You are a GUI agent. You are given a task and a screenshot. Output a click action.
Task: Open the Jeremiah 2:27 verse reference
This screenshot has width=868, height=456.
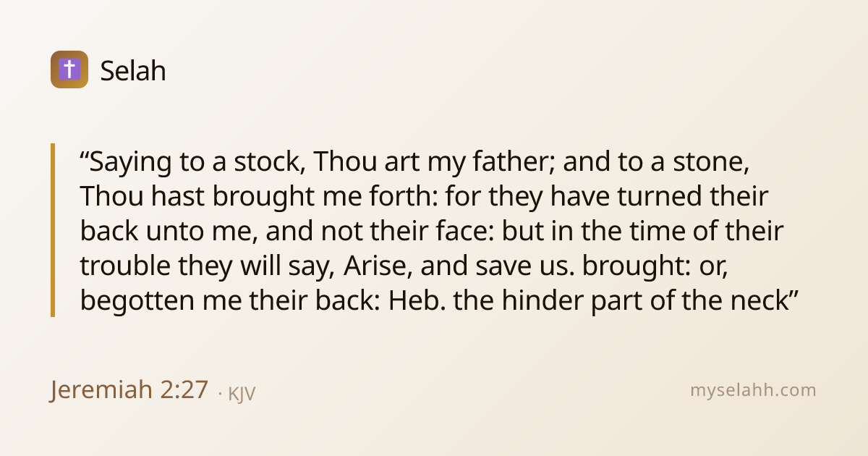click(129, 390)
